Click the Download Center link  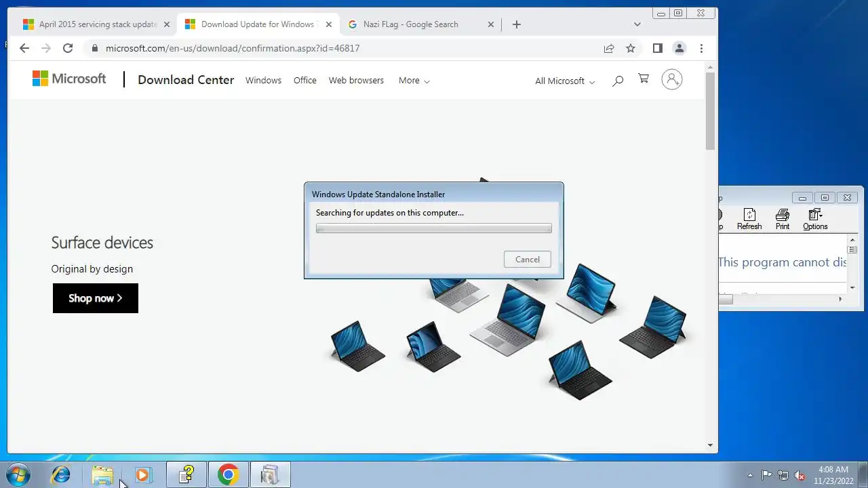[x=186, y=79]
